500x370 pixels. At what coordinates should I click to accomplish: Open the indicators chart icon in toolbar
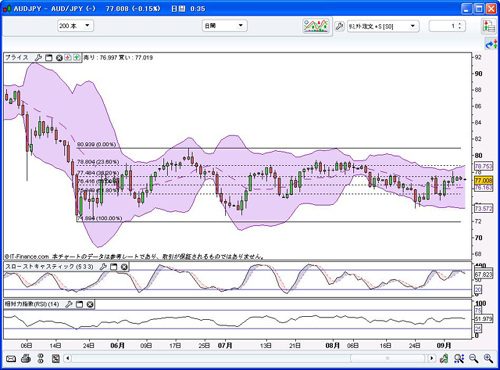(x=315, y=26)
